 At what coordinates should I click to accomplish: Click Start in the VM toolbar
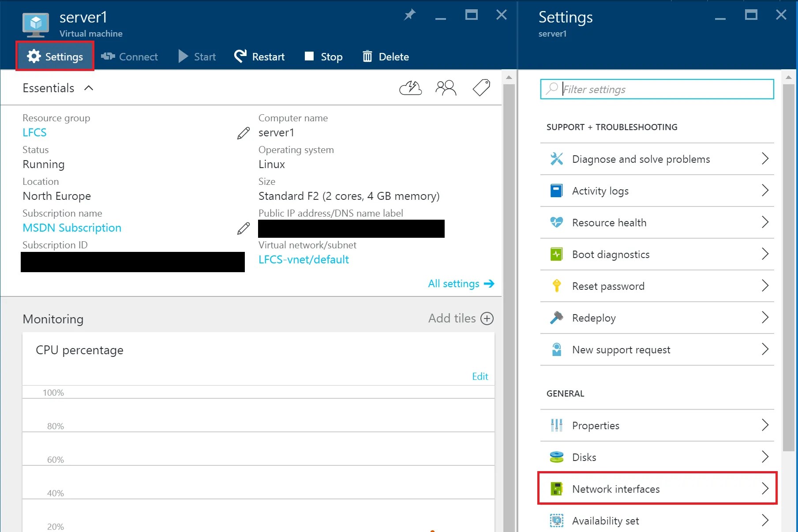pos(197,56)
